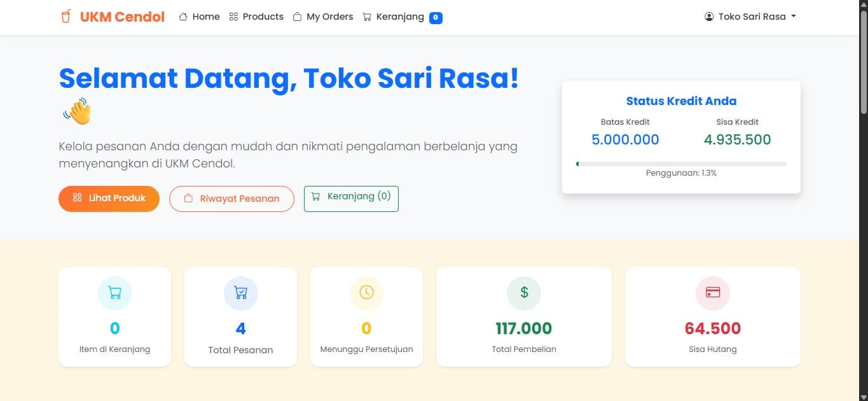868x401 pixels.
Task: Click the dollar icon on Total Pembelian card
Action: click(x=523, y=293)
